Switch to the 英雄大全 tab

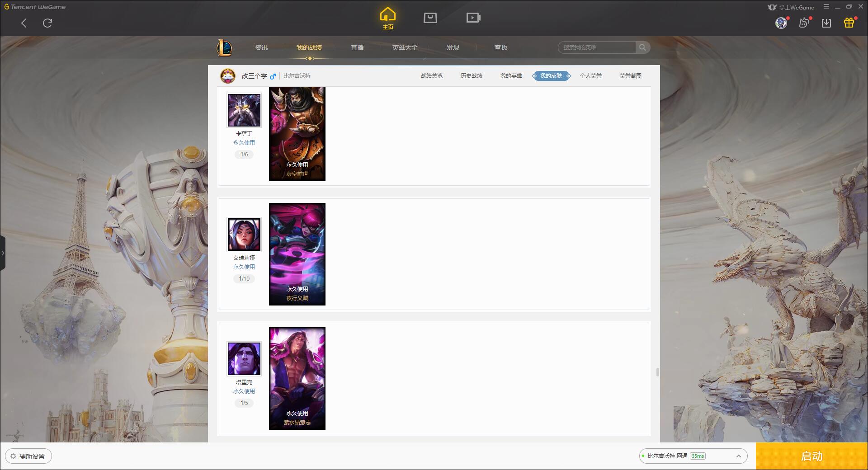[x=405, y=47]
